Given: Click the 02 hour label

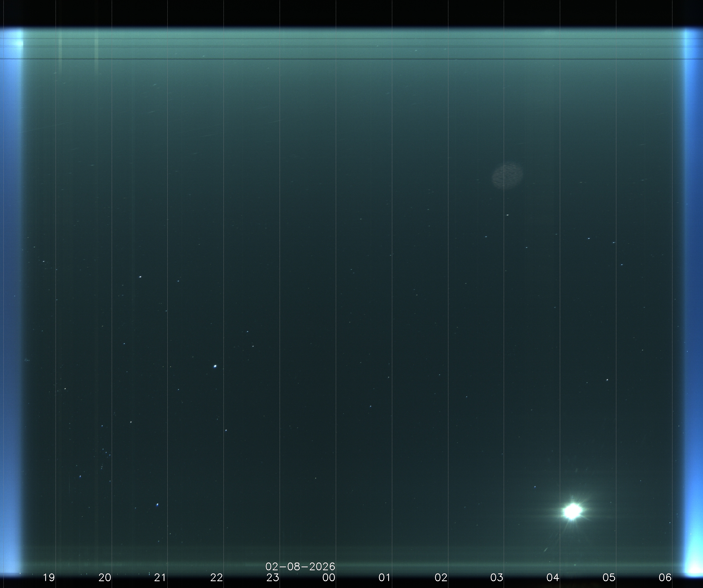Looking at the screenshot, I should point(441,578).
